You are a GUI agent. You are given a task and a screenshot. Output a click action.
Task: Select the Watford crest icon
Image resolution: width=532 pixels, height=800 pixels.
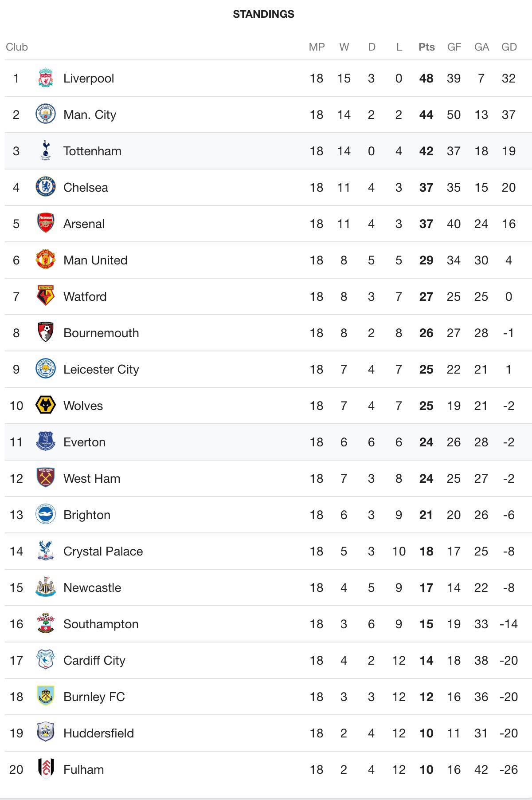(x=45, y=296)
